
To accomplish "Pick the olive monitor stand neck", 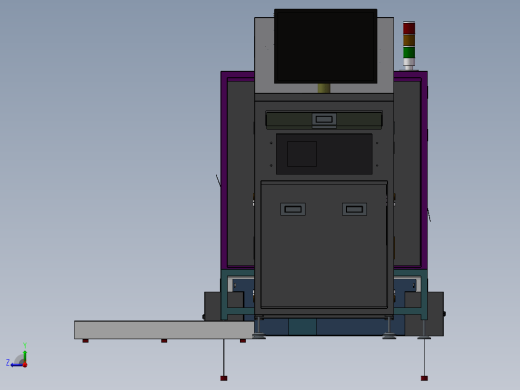I will coord(324,88).
